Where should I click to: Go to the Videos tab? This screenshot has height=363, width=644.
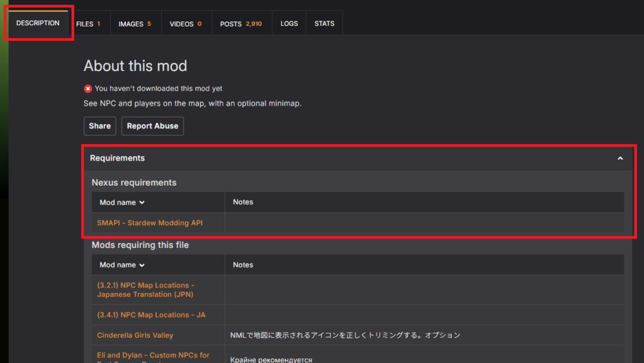click(186, 24)
